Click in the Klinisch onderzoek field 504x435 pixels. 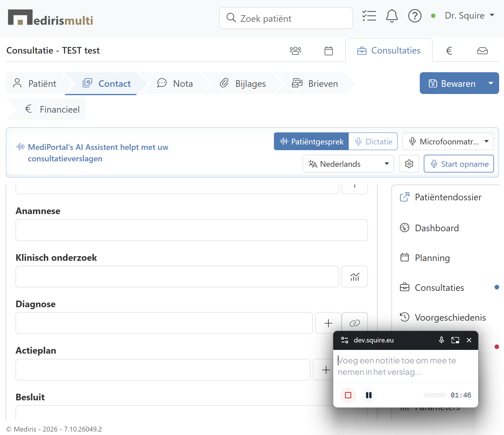[x=177, y=277]
